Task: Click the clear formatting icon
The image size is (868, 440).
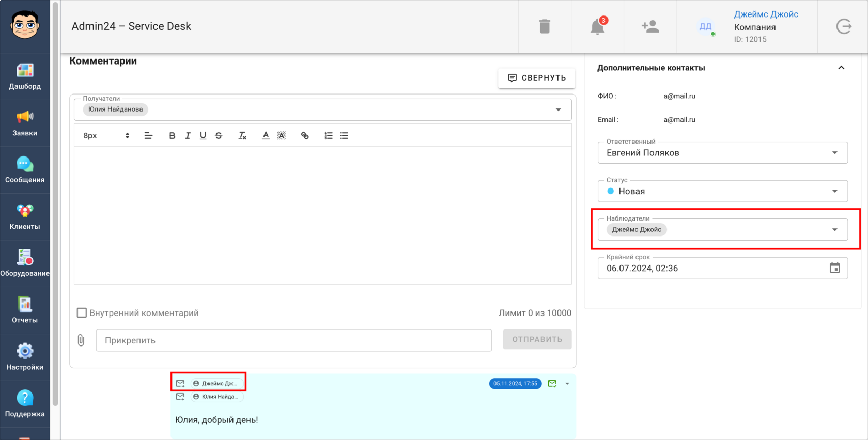Action: click(x=242, y=135)
